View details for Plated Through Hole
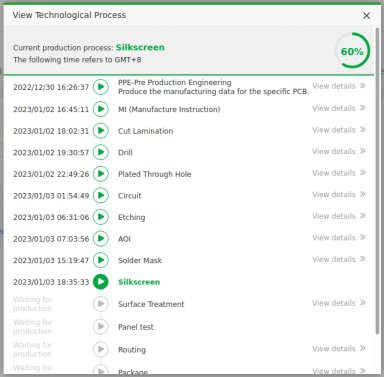The image size is (384, 377). click(339, 173)
